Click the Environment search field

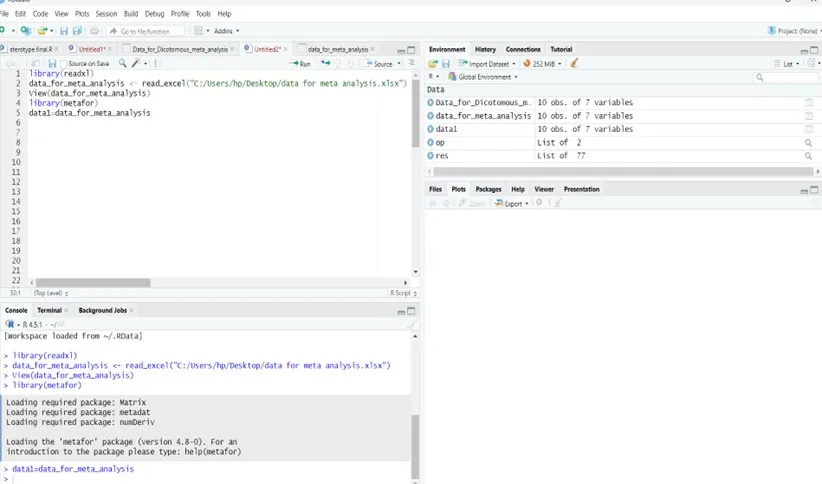point(785,77)
